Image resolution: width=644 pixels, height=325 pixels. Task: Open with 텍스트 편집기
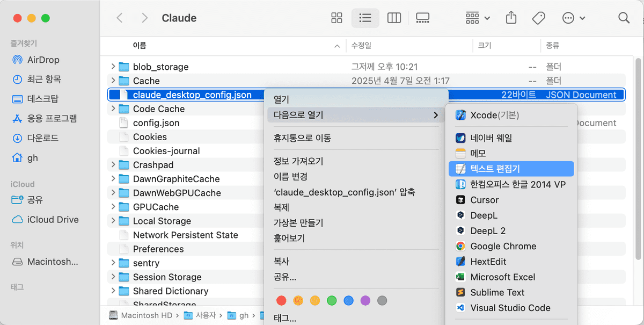[511, 169]
